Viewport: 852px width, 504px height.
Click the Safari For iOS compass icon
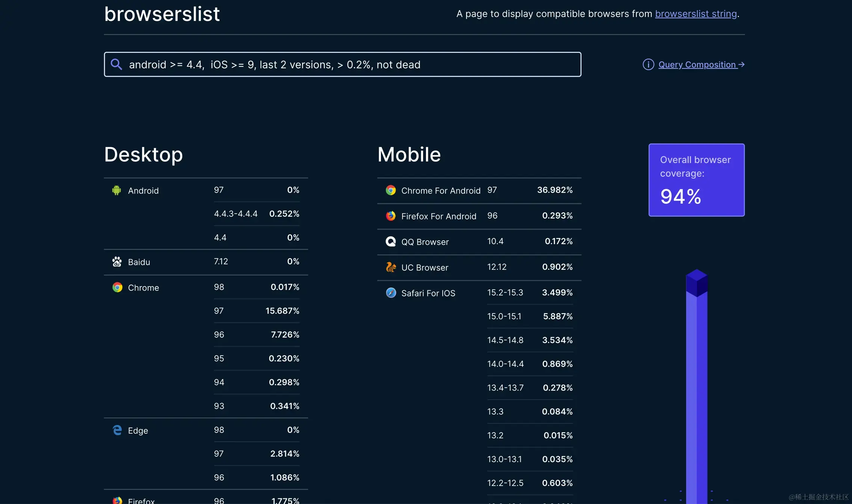391,293
